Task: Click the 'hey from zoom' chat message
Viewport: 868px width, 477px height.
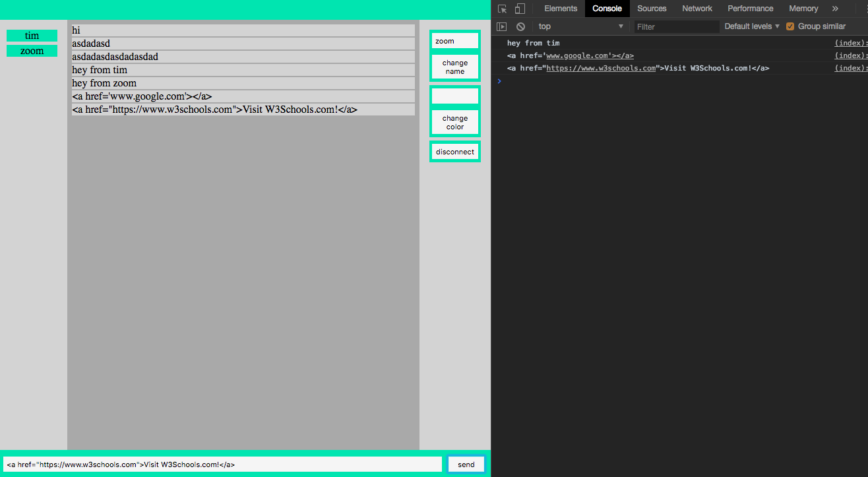Action: click(243, 83)
